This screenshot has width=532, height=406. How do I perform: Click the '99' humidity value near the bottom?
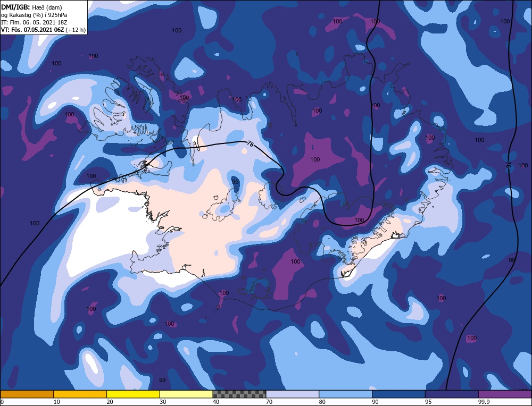point(162,380)
